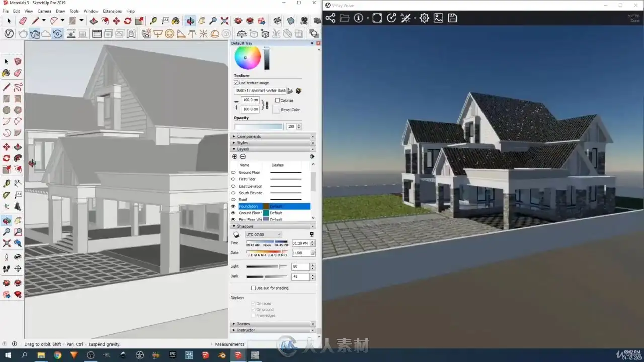Pick the Eraser tool in top toolbar
The image size is (644, 362).
click(23, 21)
